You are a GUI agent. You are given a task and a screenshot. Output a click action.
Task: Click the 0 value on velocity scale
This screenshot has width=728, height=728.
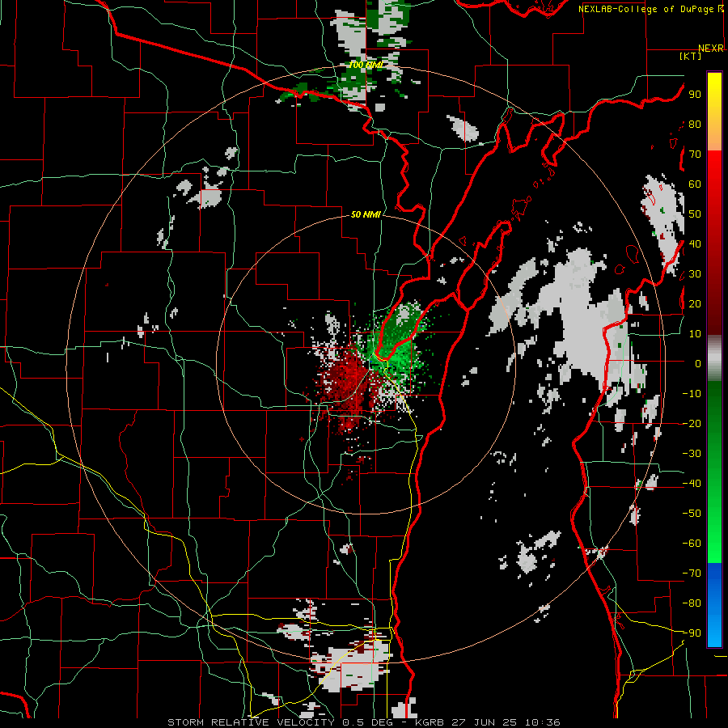(698, 363)
